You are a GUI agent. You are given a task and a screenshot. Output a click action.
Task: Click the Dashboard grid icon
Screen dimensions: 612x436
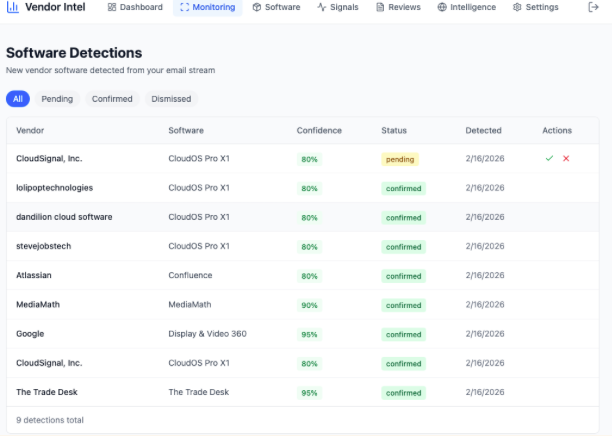[112, 7]
